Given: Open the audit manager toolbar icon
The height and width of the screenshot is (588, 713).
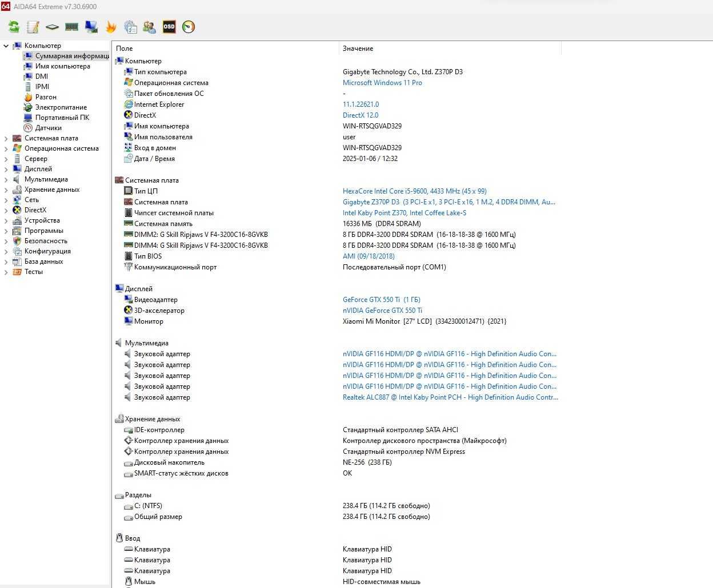Looking at the screenshot, I should click(130, 27).
